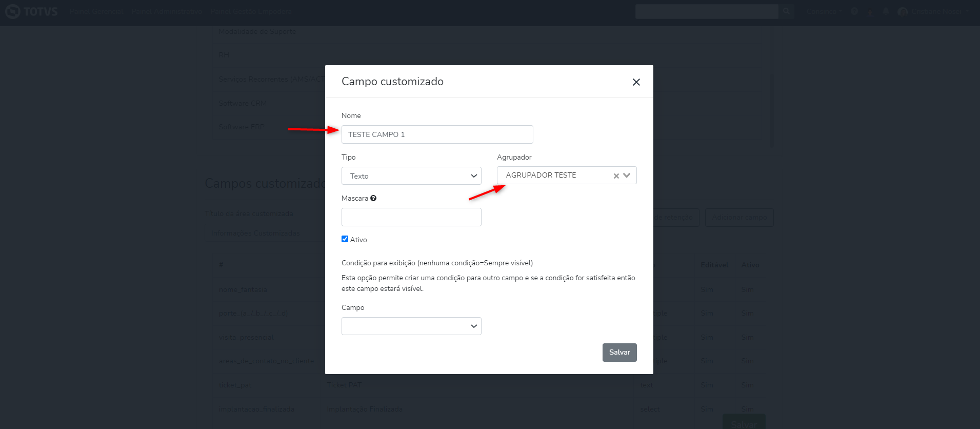The height and width of the screenshot is (429, 980).
Task: Click the TOTVS logo
Action: pyautogui.click(x=32, y=11)
